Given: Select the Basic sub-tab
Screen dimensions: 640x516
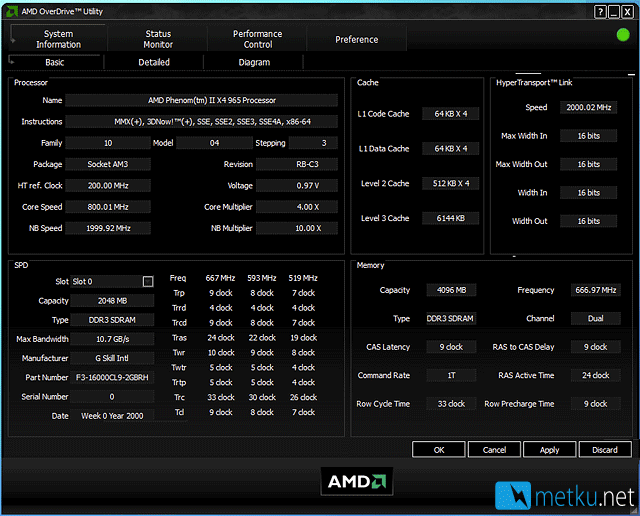Looking at the screenshot, I should pos(55,62).
